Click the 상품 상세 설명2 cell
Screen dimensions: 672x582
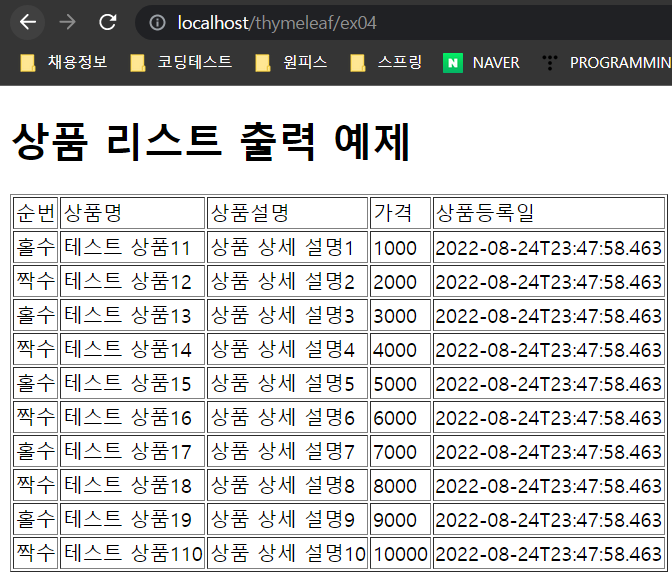pos(288,281)
